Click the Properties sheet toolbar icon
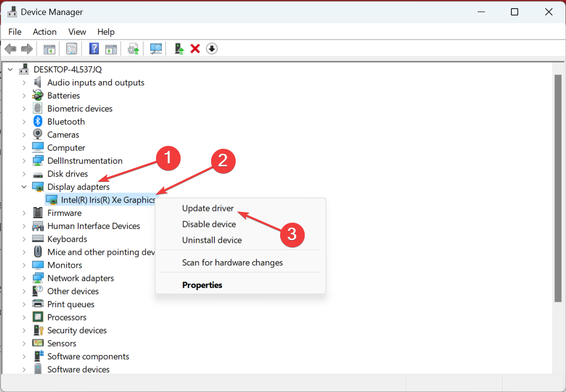 71,49
